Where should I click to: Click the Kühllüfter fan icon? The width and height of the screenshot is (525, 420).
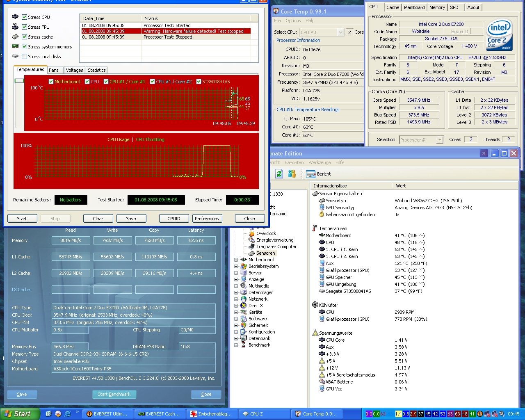(315, 305)
